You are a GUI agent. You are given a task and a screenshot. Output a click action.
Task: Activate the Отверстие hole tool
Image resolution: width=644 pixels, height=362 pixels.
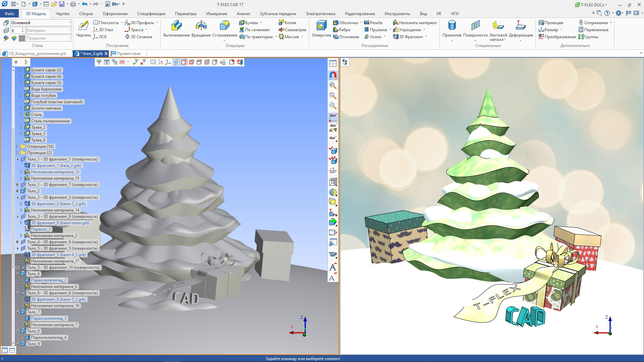[321, 29]
